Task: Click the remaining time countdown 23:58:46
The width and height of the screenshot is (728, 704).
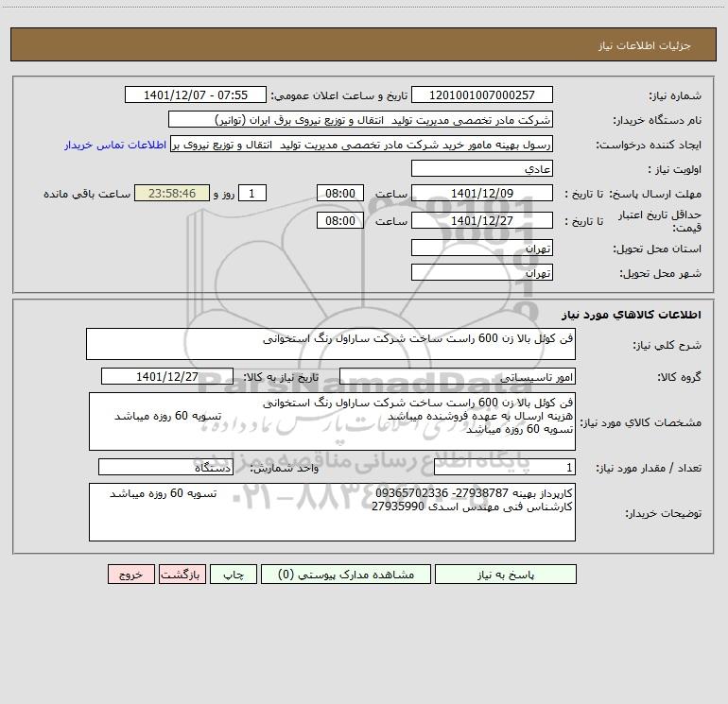Action: 172,193
